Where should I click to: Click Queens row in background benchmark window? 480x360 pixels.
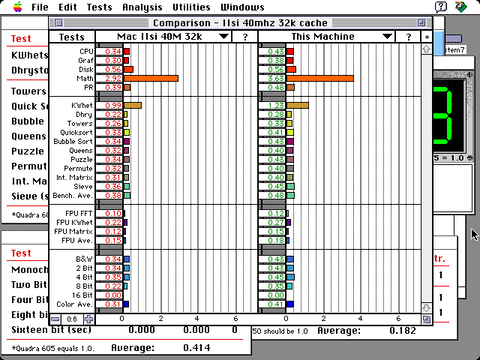[29, 136]
